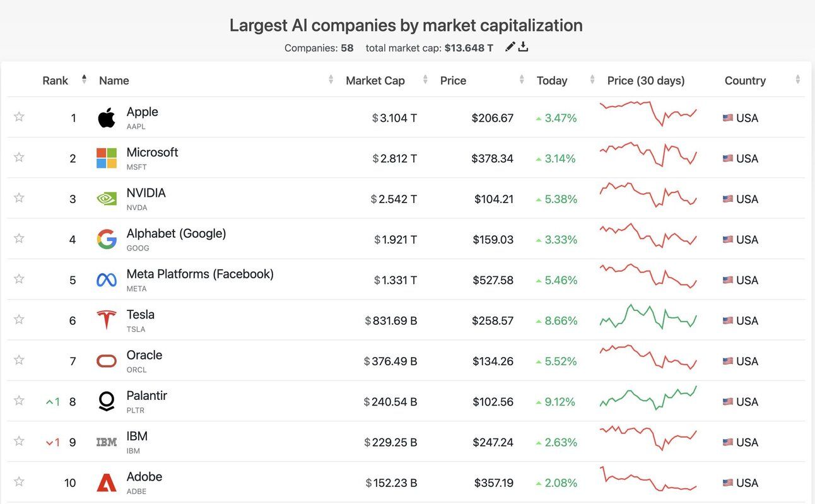
Task: Click the download icon beside the pencil
Action: pyautogui.click(x=523, y=47)
